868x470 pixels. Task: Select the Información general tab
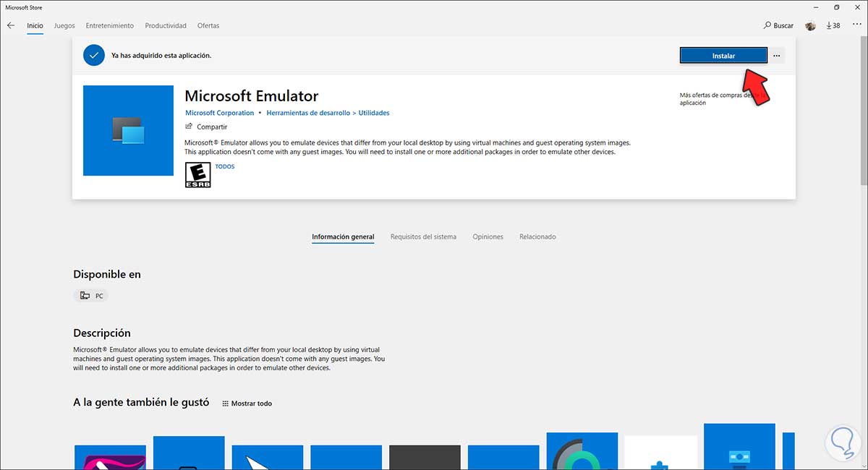tap(343, 236)
